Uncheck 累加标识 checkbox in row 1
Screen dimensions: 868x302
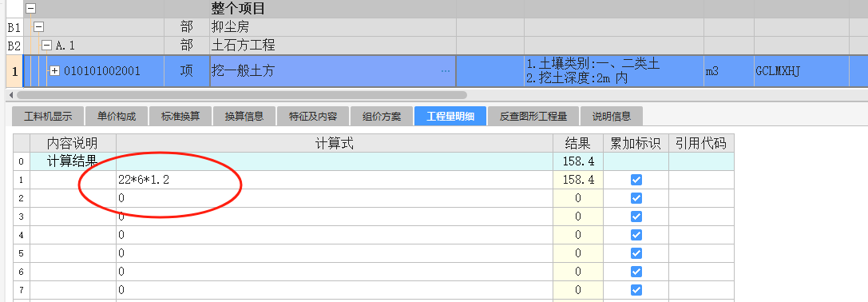(x=636, y=180)
